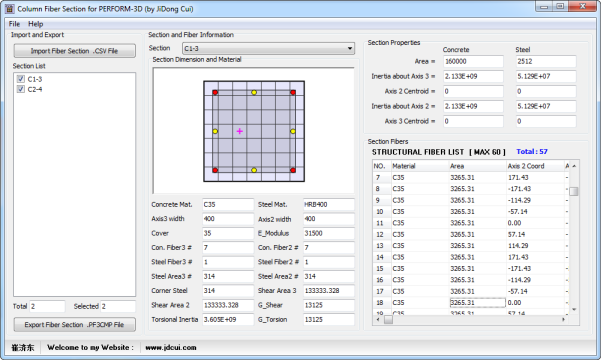Select fiber row number 11

click(x=470, y=223)
